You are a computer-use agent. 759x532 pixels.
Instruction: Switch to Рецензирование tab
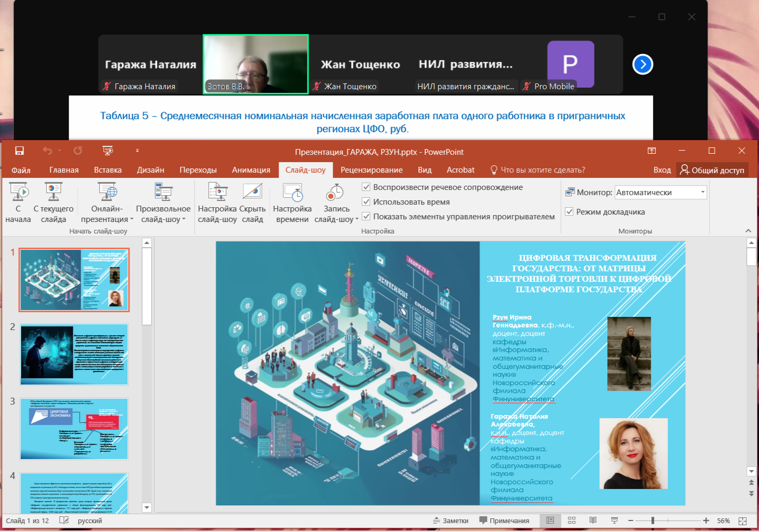coord(372,170)
